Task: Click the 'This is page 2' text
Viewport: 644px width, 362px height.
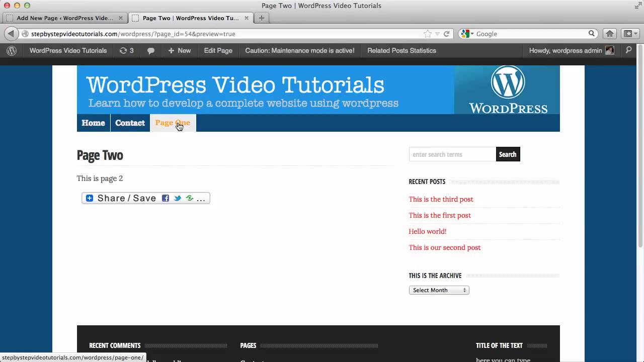Action: (x=100, y=178)
